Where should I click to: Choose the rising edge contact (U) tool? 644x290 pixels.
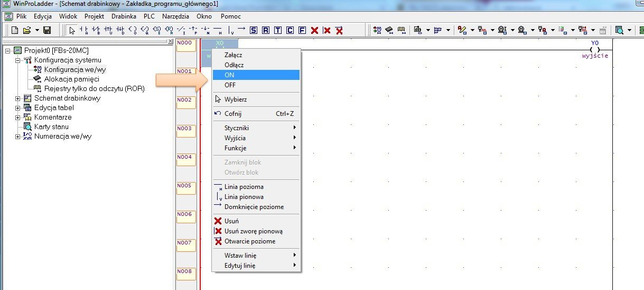(x=108, y=30)
